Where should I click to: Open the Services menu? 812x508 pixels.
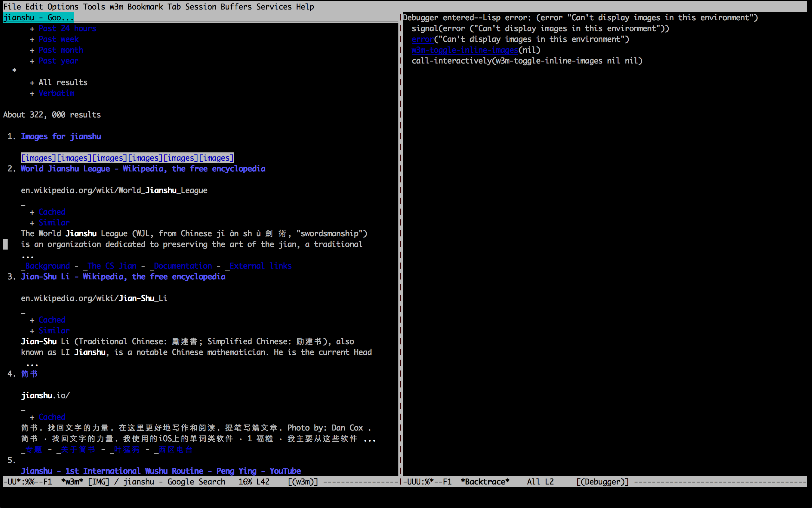[x=274, y=7]
